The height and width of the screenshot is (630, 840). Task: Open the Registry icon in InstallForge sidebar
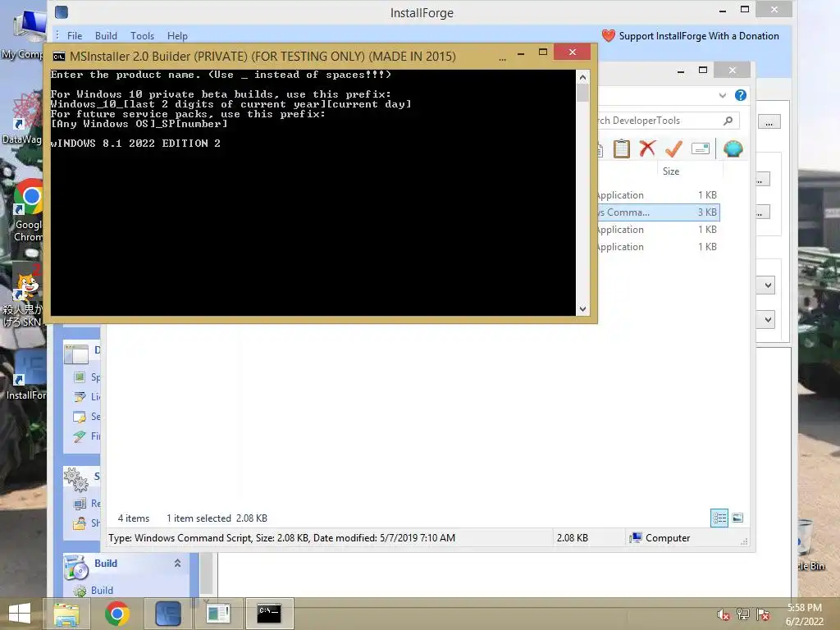click(80, 504)
